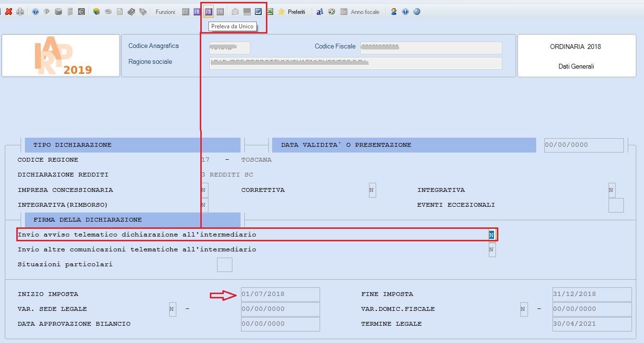
Task: Click F9 Preleva da Unico button
Action: click(x=208, y=12)
